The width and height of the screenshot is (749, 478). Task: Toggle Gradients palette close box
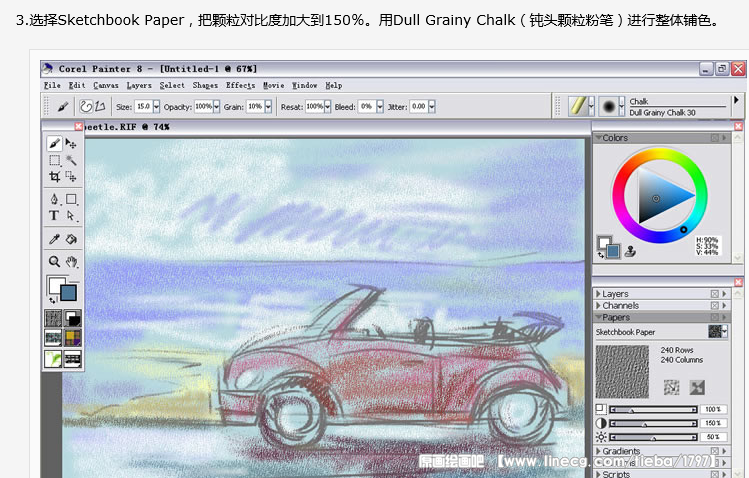pyautogui.click(x=715, y=451)
